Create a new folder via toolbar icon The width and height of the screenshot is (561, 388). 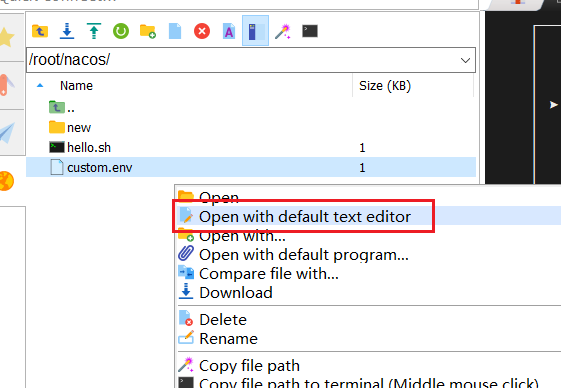pos(148,31)
